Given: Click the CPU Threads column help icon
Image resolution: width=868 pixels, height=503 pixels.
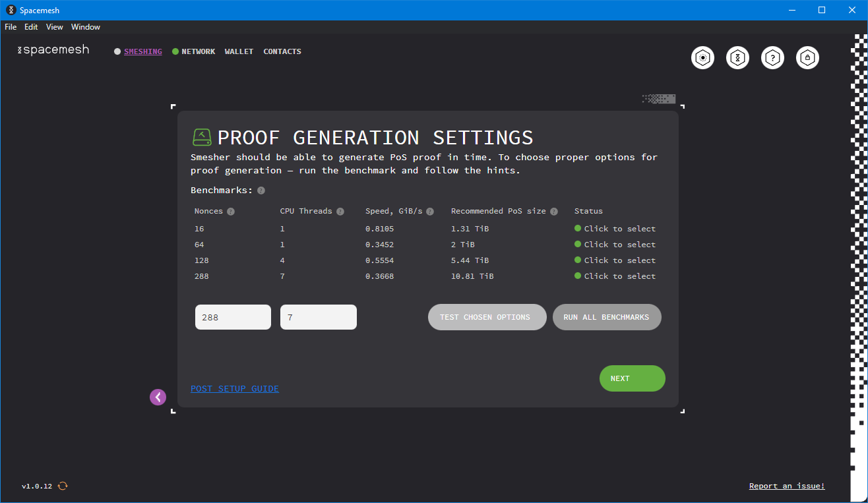Looking at the screenshot, I should pyautogui.click(x=340, y=212).
